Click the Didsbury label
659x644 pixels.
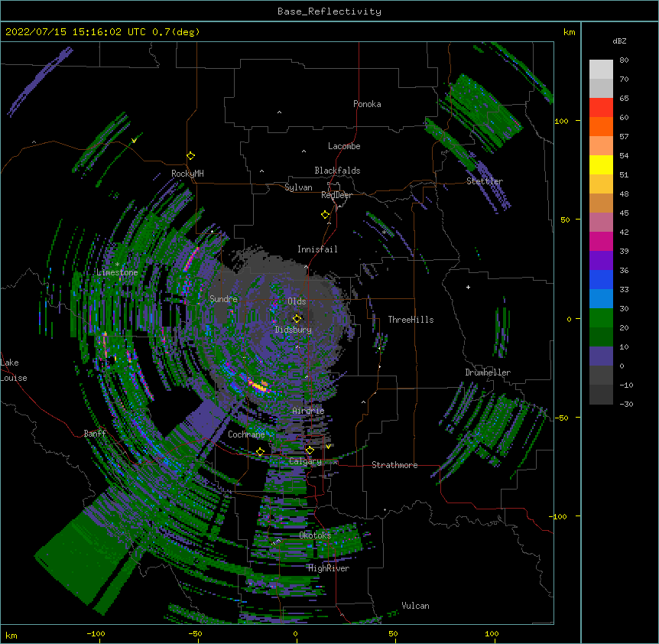(294, 330)
